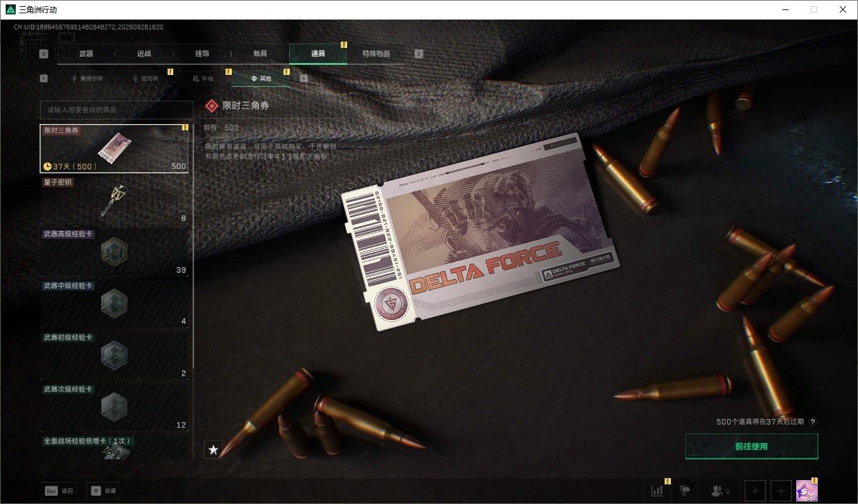Select the 武器高级经验卡 item
Screen dimensions: 858x504
point(114,252)
